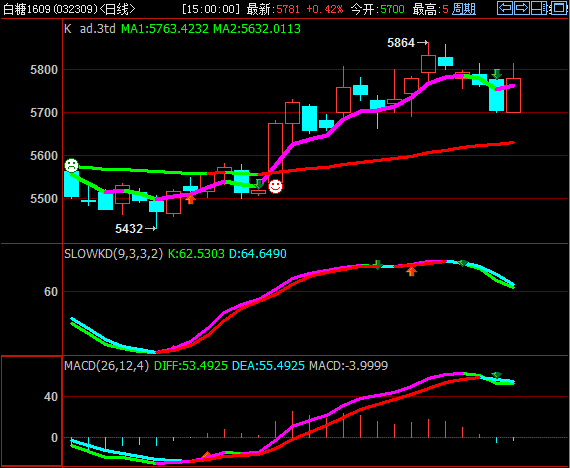
Task: Click the 5432 low price marker
Action: point(129,229)
